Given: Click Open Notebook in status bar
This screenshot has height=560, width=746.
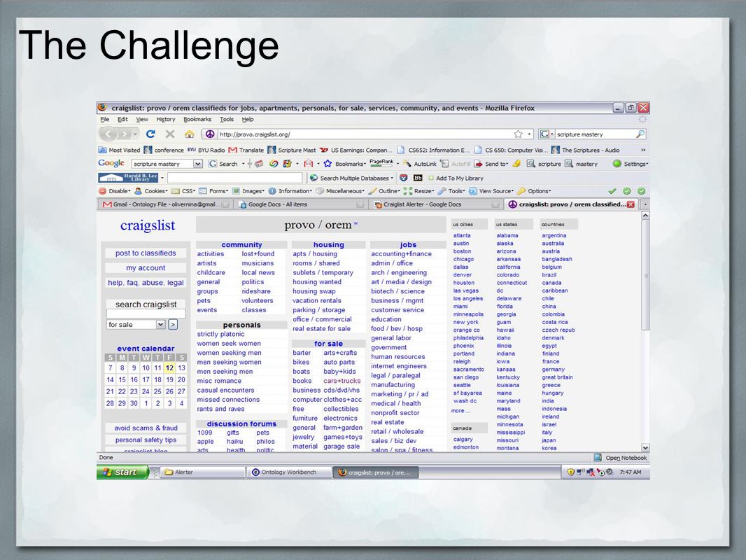Looking at the screenshot, I should [621, 458].
